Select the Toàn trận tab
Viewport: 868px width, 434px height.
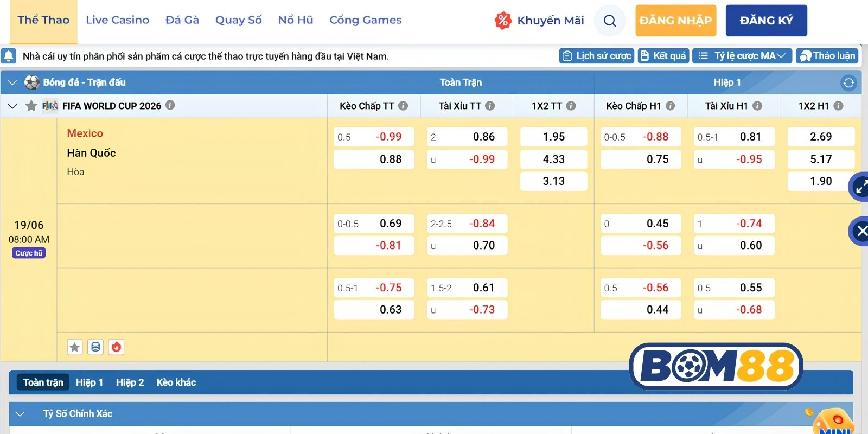(x=43, y=382)
